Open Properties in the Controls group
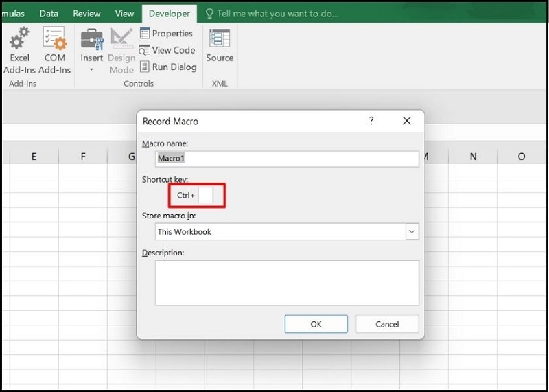 pos(167,33)
